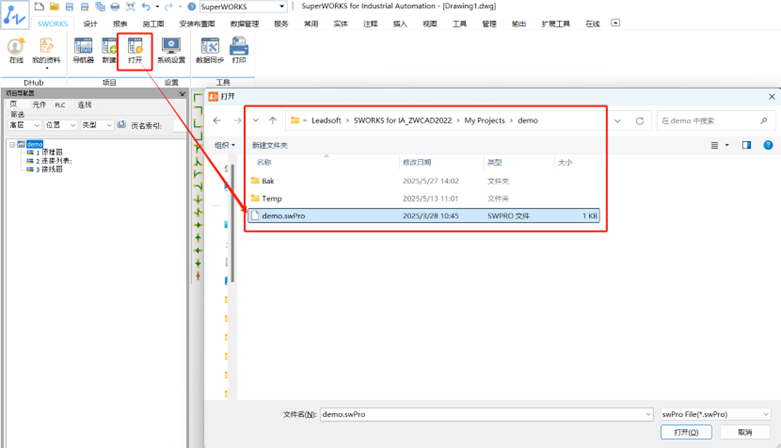
Task: Click the Print icon in quick access toolbar
Action: pos(115,6)
